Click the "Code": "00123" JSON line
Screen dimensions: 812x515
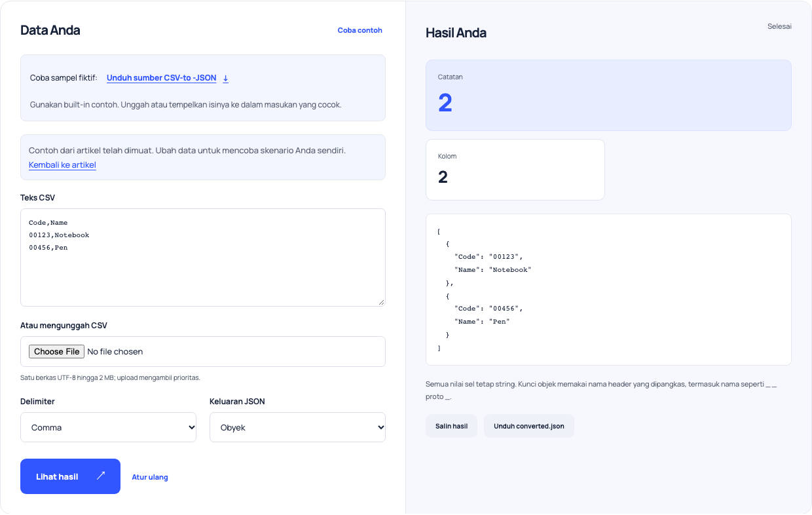(x=489, y=257)
